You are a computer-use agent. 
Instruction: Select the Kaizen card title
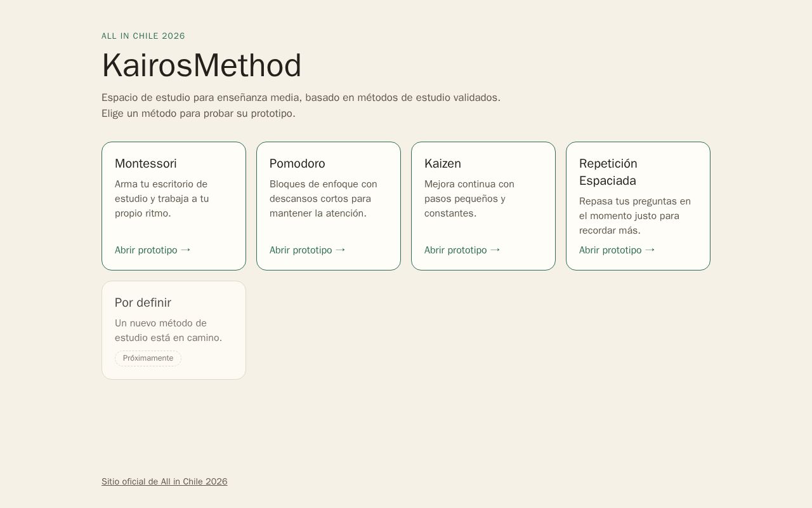pos(443,164)
